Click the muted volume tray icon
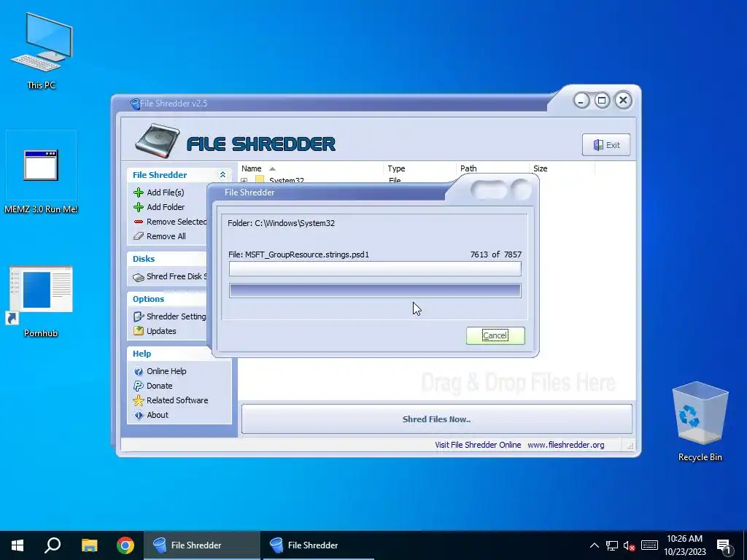Screen dimensions: 747x560 click(630, 545)
